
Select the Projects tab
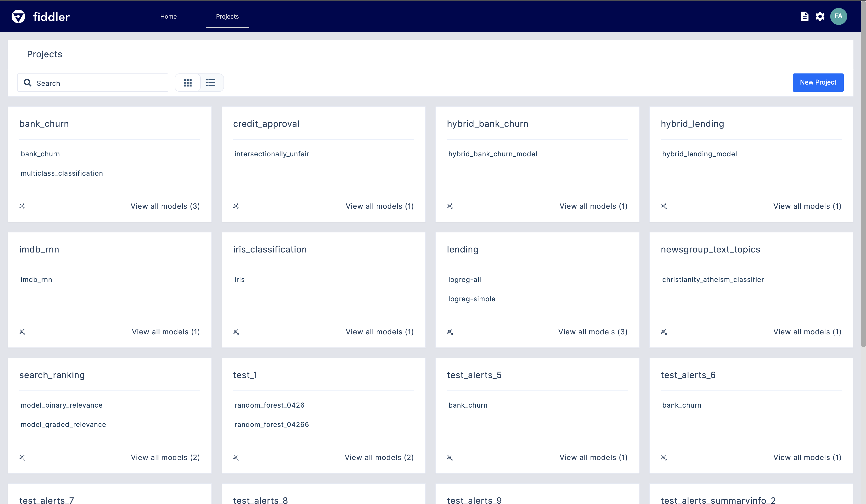pyautogui.click(x=227, y=16)
